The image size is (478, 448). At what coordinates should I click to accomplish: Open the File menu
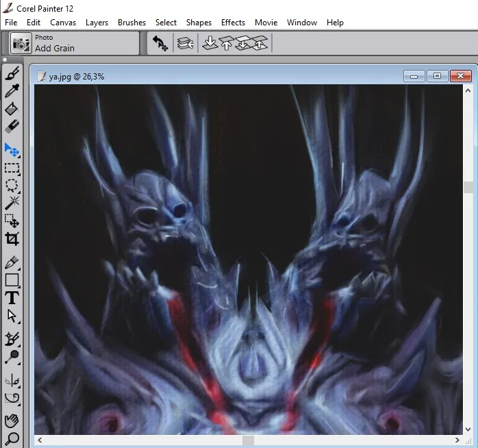[11, 23]
